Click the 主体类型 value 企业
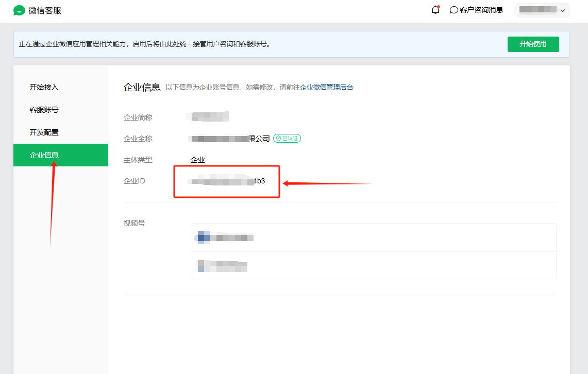This screenshot has width=588, height=374. pyautogui.click(x=198, y=160)
